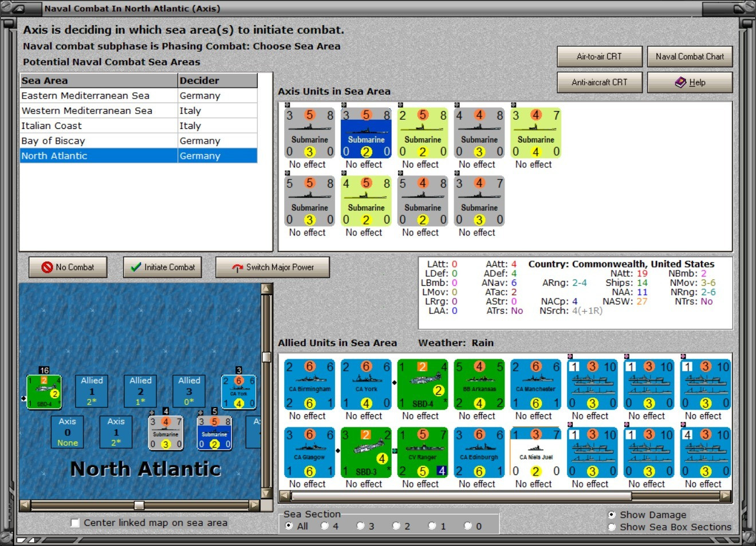The height and width of the screenshot is (546, 756).
Task: Choose sea section 1 radio option
Action: pos(432,526)
